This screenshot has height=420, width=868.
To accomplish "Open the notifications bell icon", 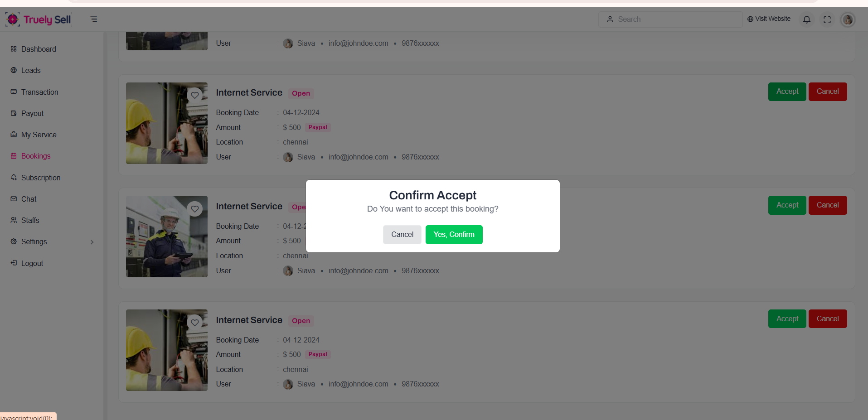I will 807,19.
